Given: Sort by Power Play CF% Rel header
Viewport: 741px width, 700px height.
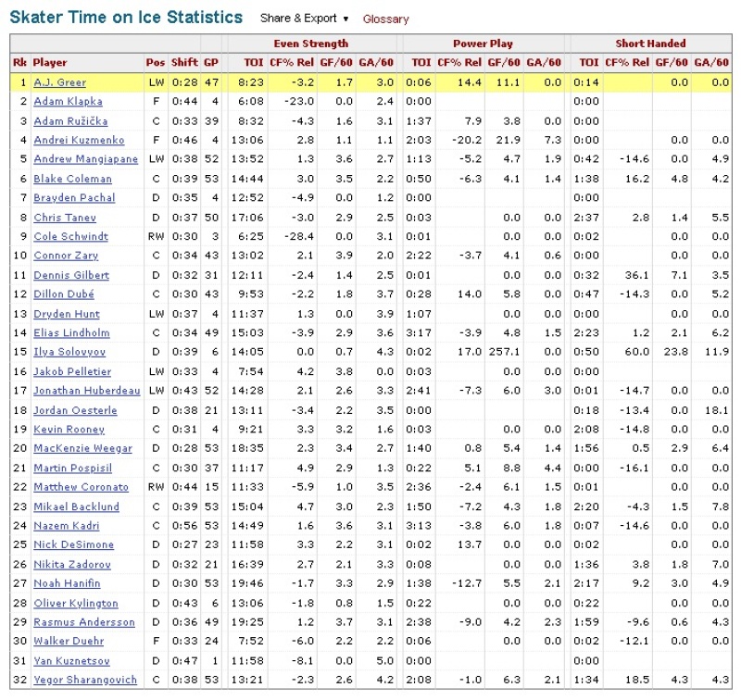Looking at the screenshot, I should click(x=459, y=62).
